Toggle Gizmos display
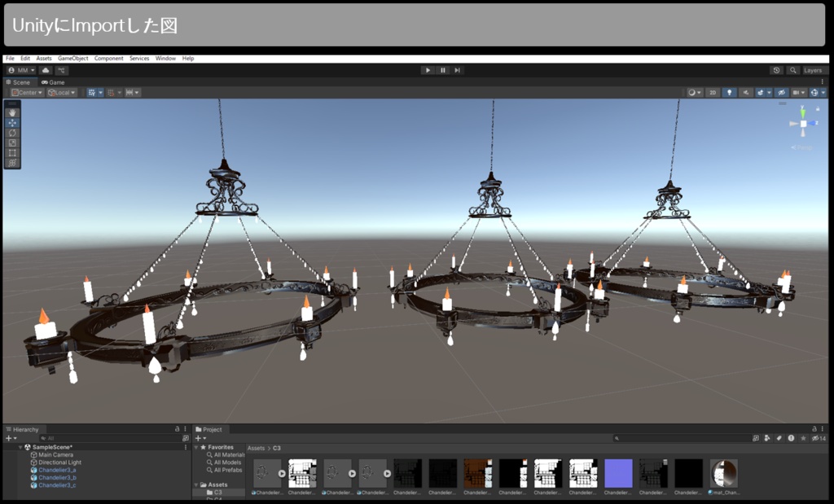The image size is (834, 504). 814,93
